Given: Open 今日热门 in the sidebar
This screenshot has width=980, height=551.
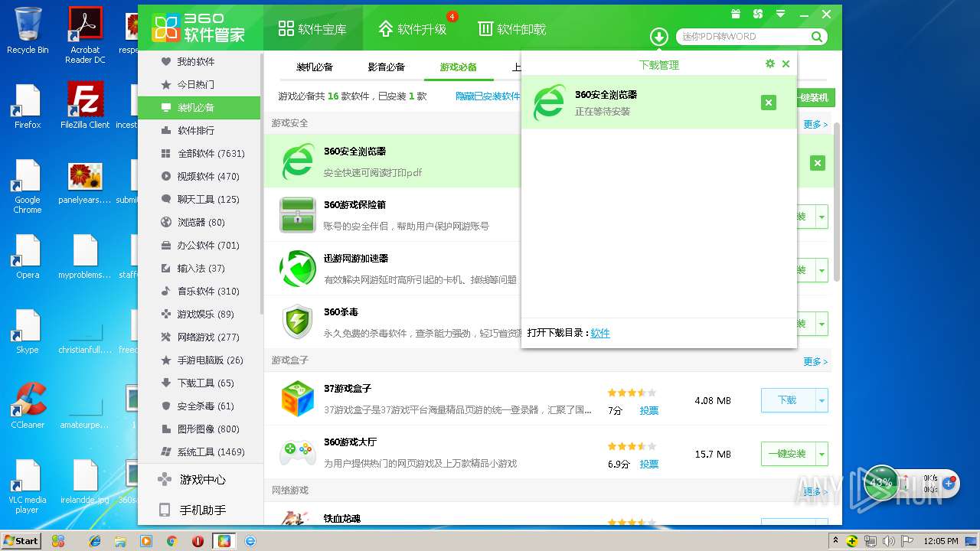Looking at the screenshot, I should click(x=199, y=84).
